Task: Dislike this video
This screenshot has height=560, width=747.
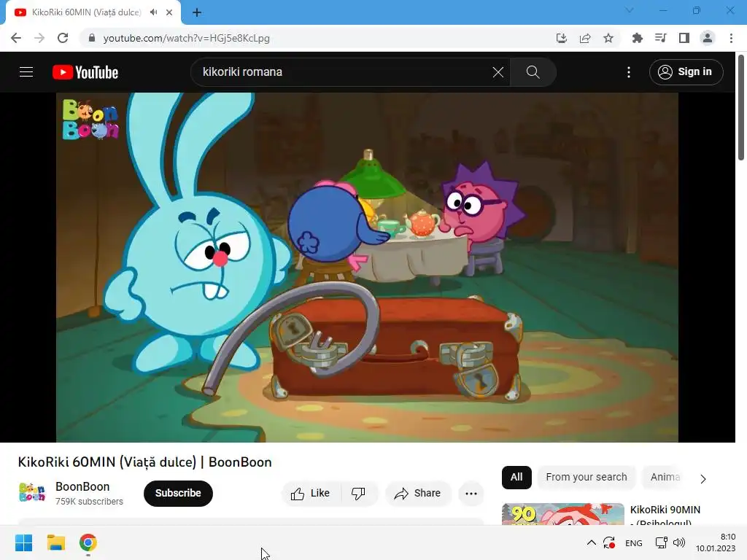Action: pos(358,494)
